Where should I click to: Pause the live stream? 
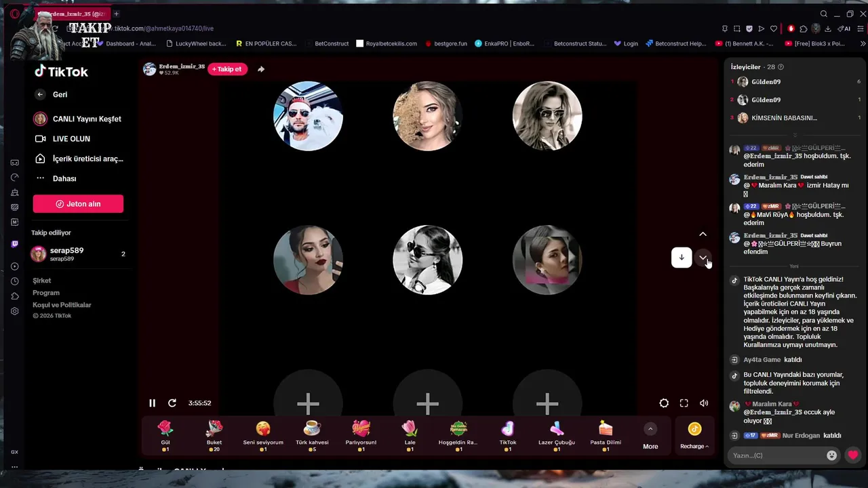tap(152, 403)
